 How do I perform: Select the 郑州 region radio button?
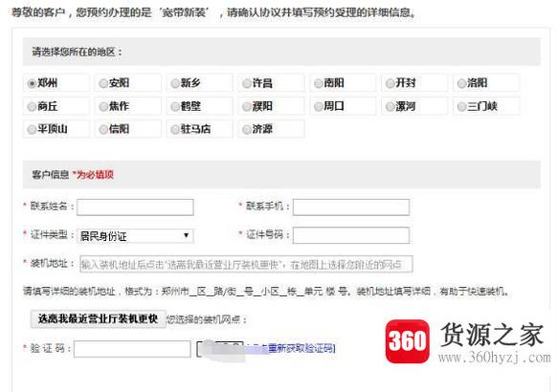coord(32,83)
